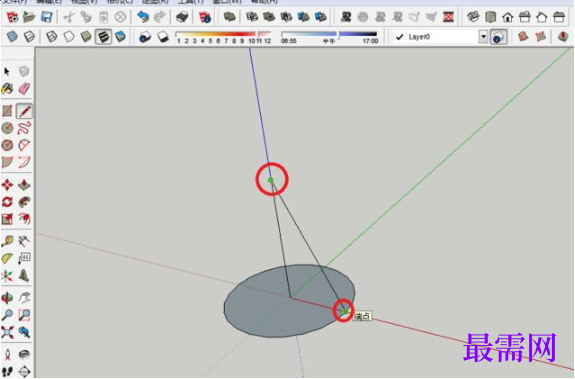575x379 pixels.
Task: Click the Print icon
Action: point(182,17)
